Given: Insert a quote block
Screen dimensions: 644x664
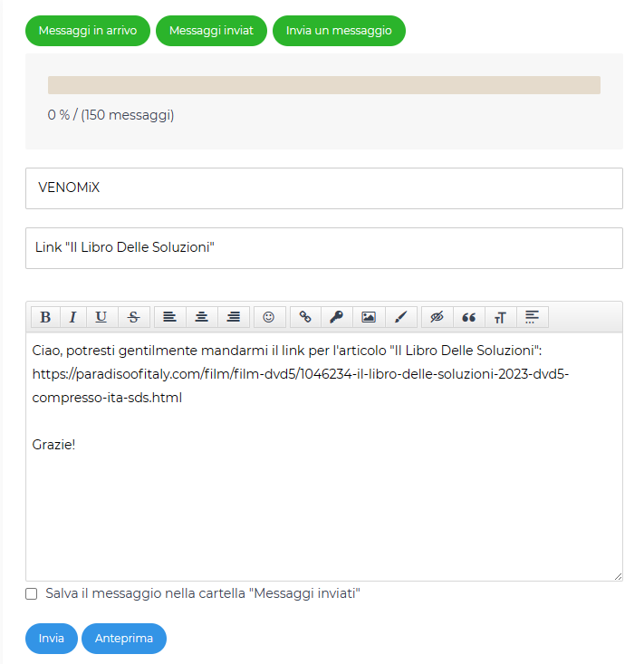Looking at the screenshot, I should click(468, 317).
